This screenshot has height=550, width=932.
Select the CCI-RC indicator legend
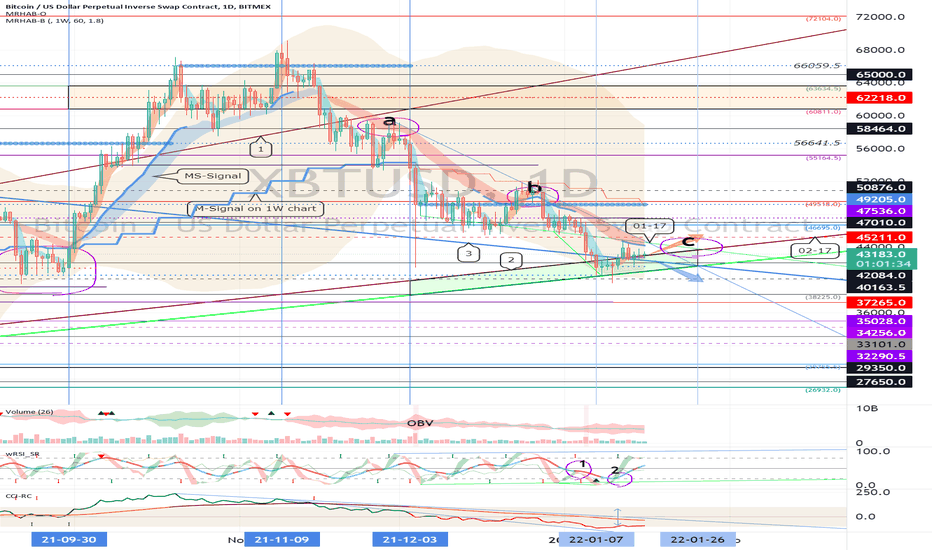click(x=18, y=496)
